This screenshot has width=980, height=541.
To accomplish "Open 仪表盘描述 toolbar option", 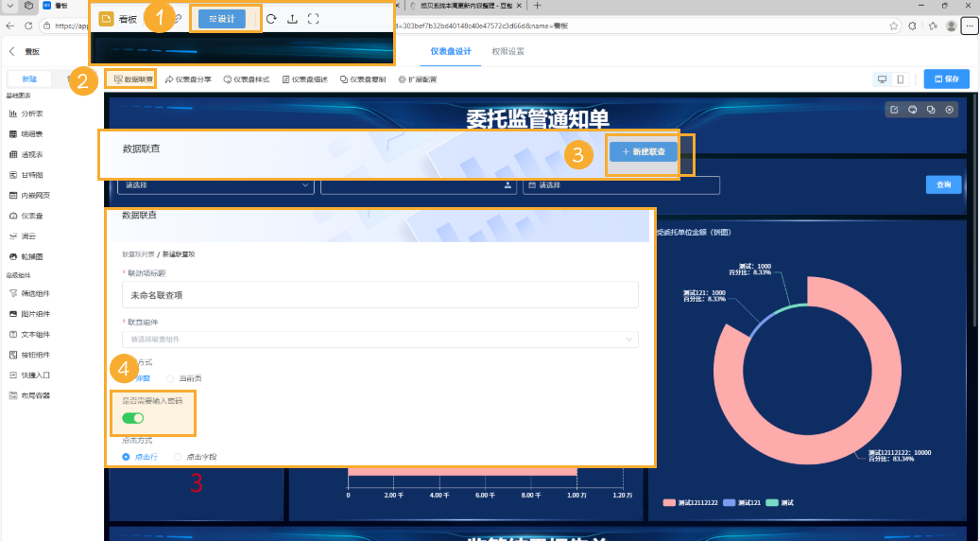I will pyautogui.click(x=305, y=79).
